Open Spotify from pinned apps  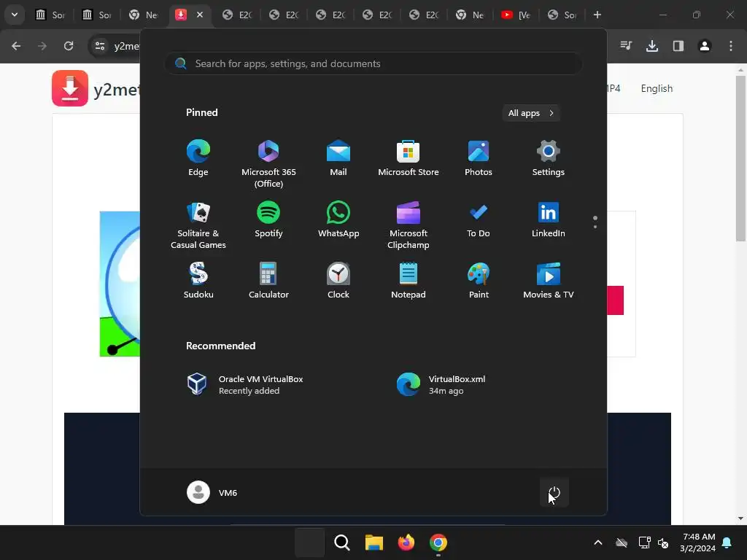pos(268,219)
